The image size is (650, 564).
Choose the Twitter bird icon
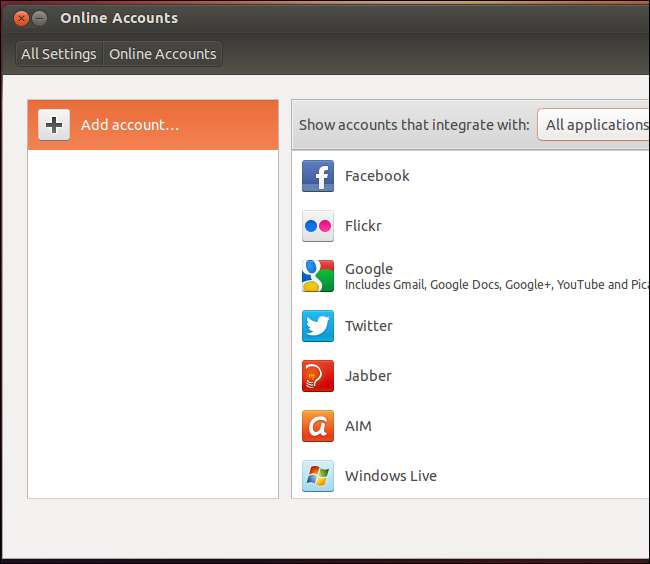pos(317,326)
